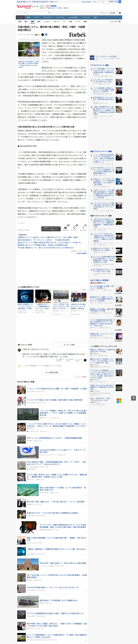Click the ヘルプ link at top
Image resolution: width=138 pixels, height=644 pixels.
point(94,2)
